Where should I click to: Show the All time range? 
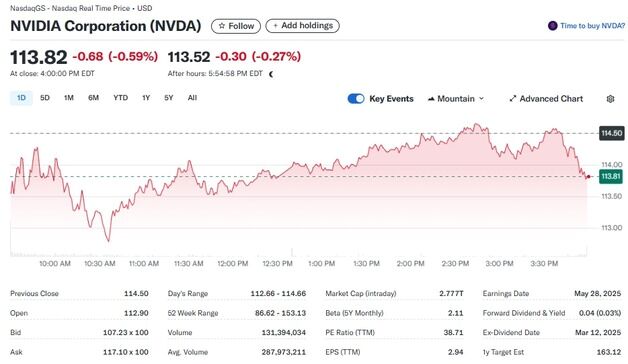[192, 98]
